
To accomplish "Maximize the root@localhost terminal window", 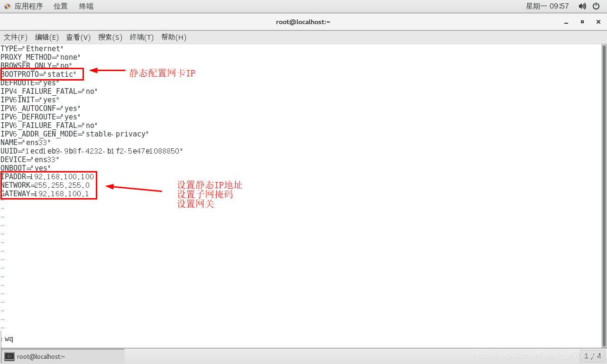I will pos(582,22).
